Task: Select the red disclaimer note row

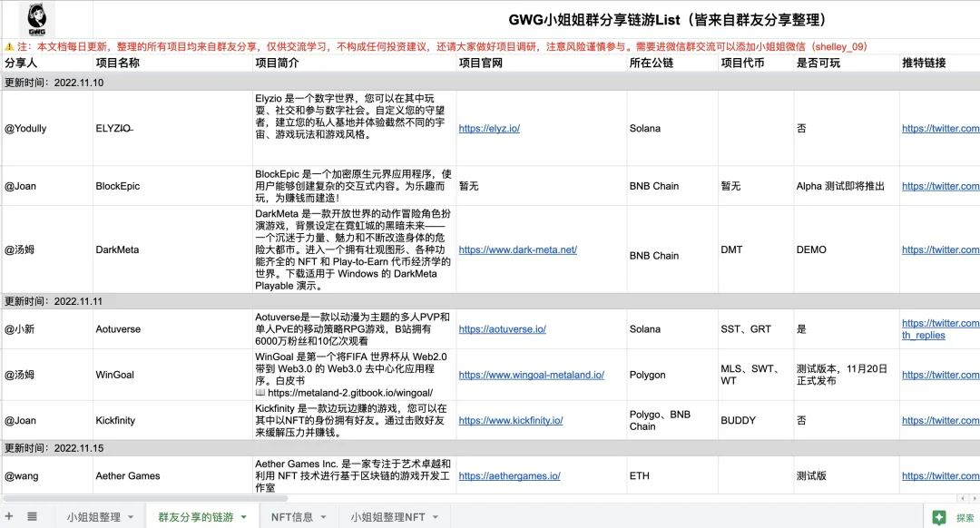Action: tap(490, 47)
